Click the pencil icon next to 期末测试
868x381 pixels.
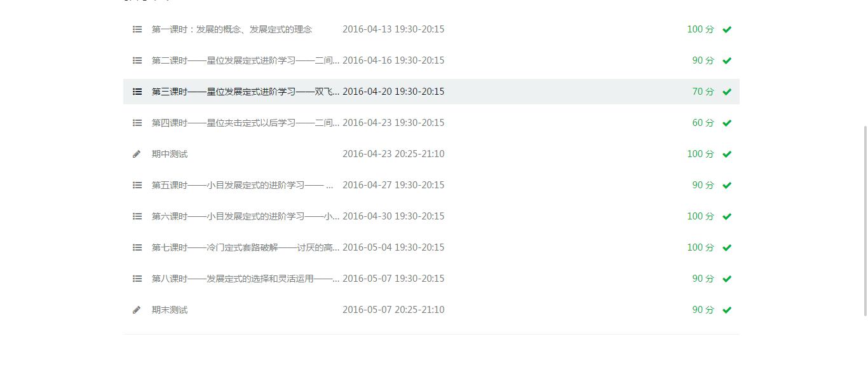pos(137,310)
